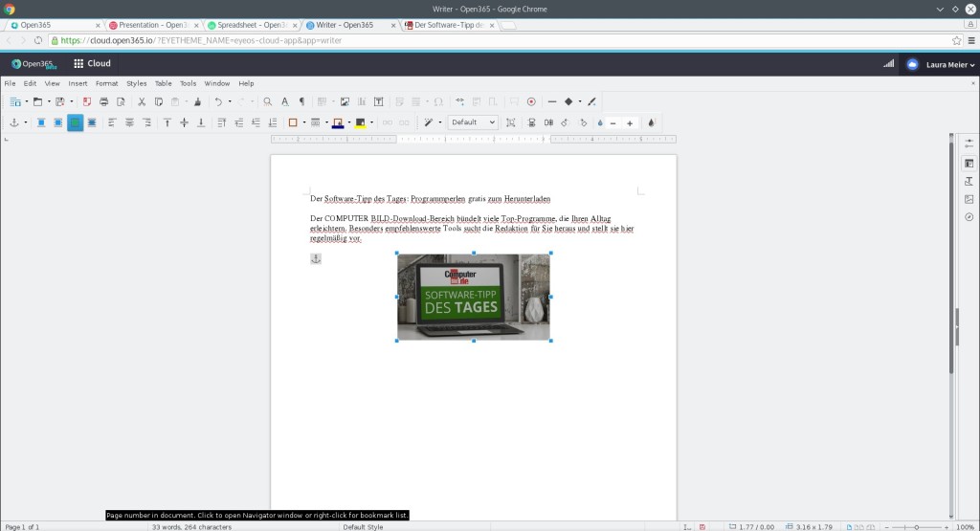Click the Undo arrow icon

218,101
